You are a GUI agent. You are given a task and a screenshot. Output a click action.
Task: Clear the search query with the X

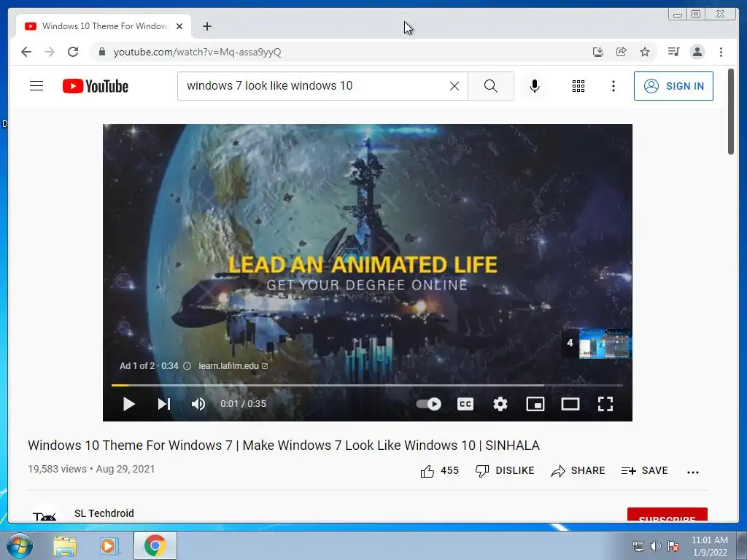tap(454, 86)
